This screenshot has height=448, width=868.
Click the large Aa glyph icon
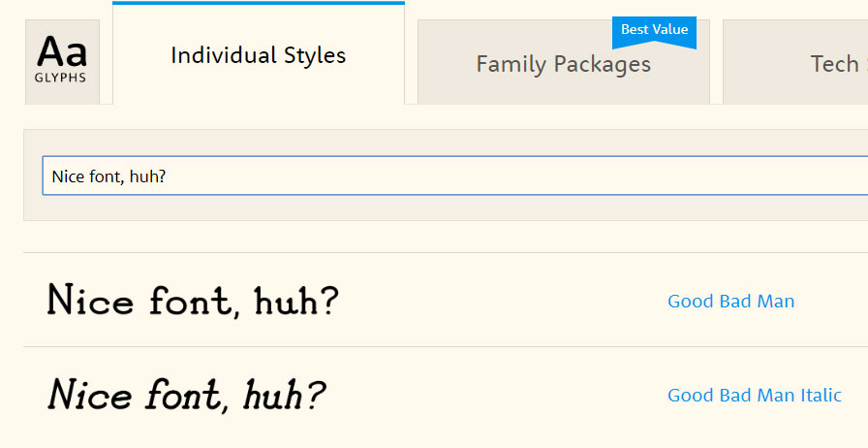[x=62, y=50]
